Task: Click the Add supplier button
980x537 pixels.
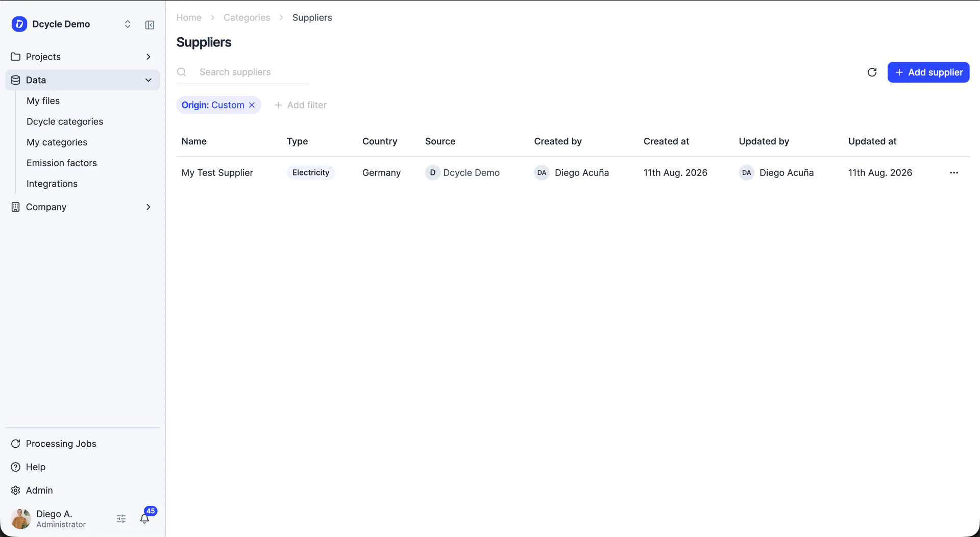Action: click(x=928, y=72)
